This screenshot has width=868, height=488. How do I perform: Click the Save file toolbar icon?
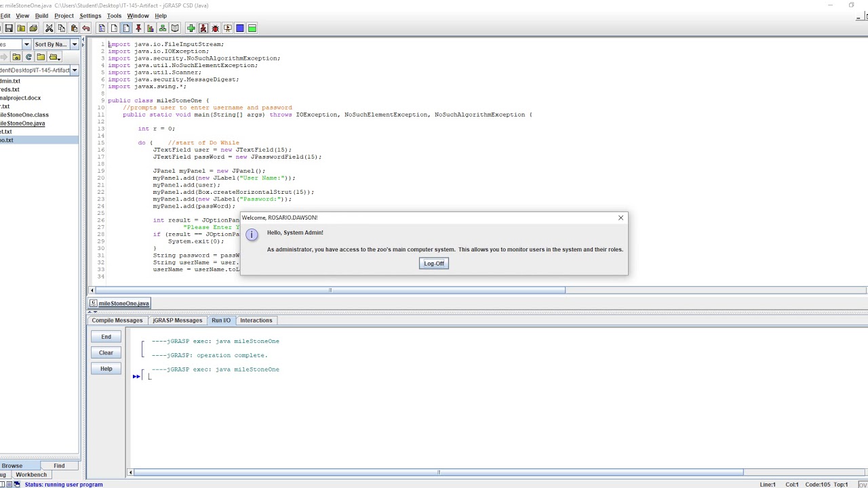coord(9,28)
